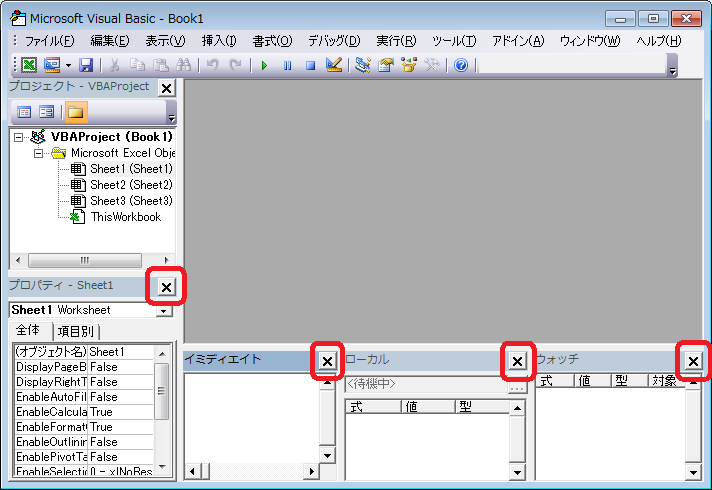
Task: Click the Insert UserForm toolbar icon
Action: pos(52,65)
